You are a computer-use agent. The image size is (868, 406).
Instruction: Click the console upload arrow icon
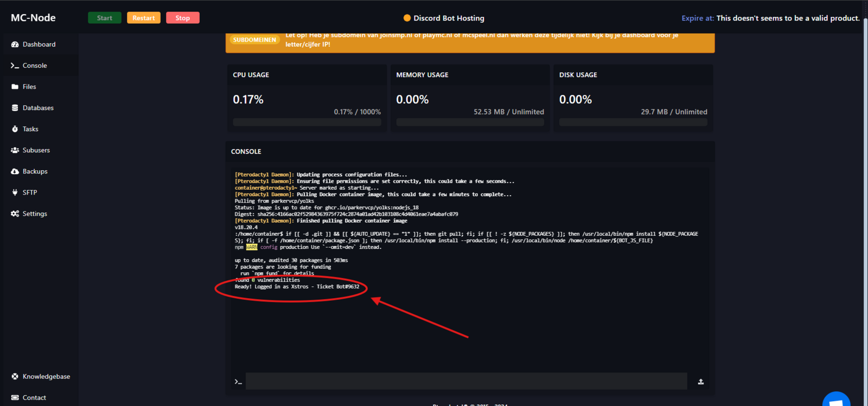(x=701, y=382)
